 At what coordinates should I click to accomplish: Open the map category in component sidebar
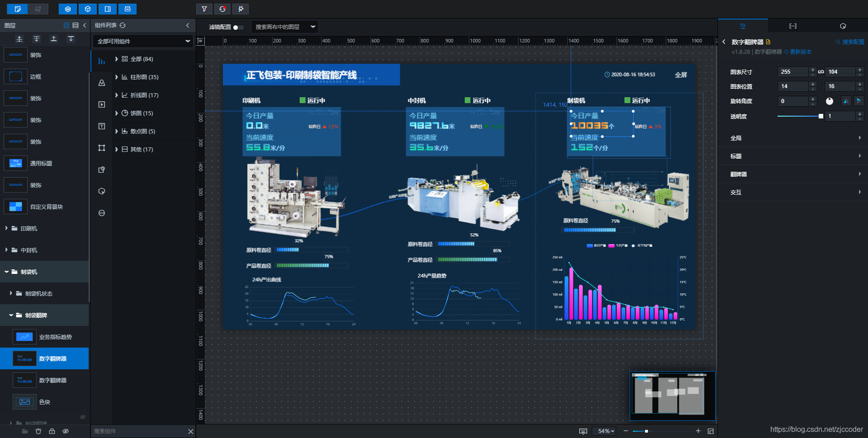tap(102, 83)
